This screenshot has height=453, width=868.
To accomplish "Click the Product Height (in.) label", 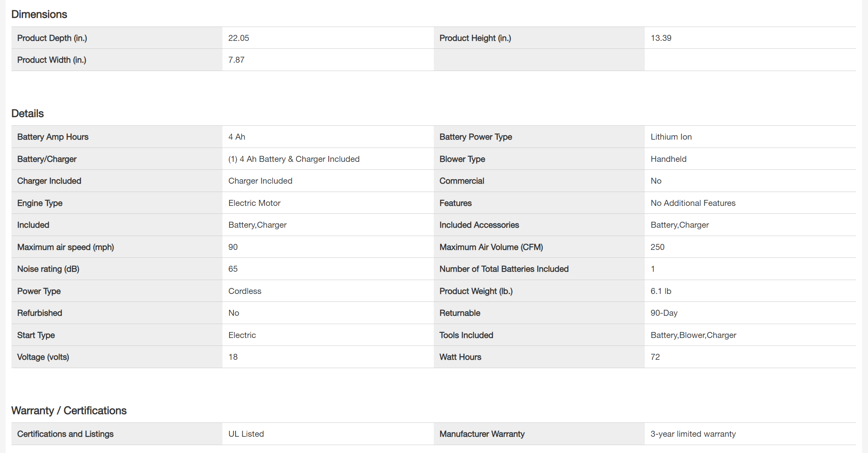I will 475,38.
